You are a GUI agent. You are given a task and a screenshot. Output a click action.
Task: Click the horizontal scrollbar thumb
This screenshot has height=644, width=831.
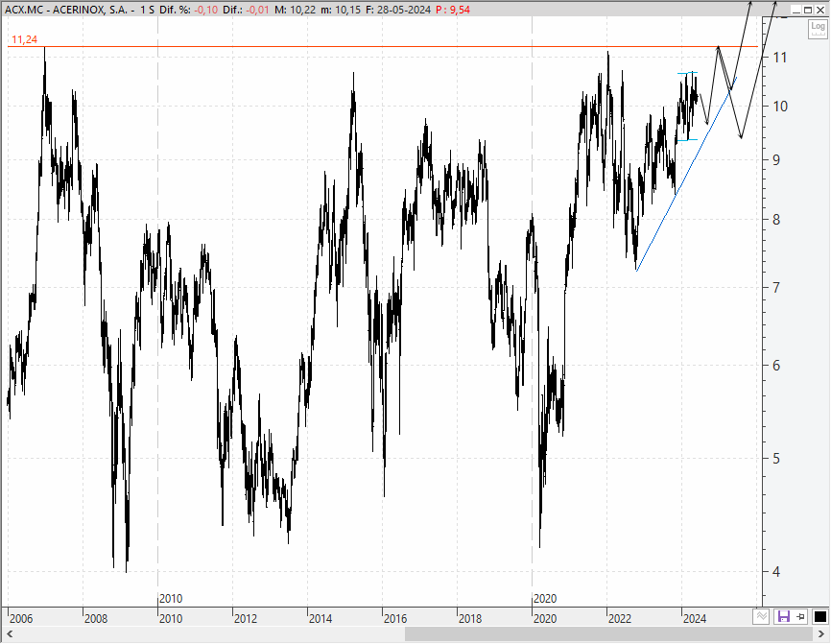coord(608,634)
